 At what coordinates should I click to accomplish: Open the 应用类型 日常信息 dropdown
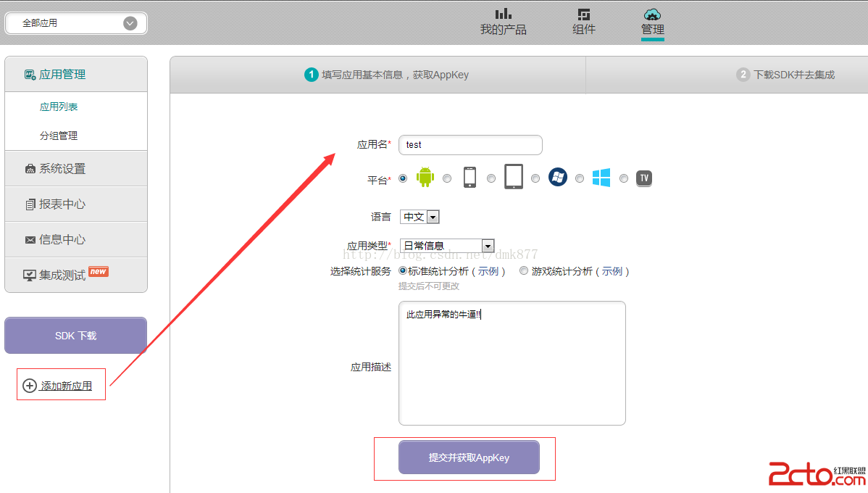click(447, 245)
